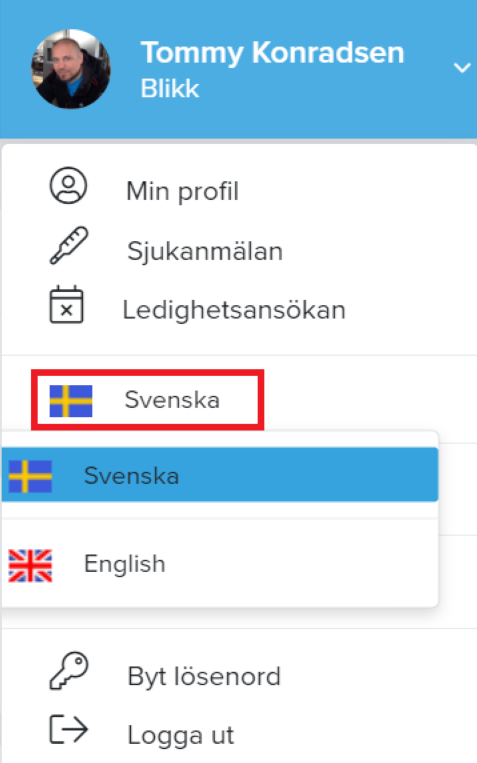Open the Svenska language dropdown
The height and width of the screenshot is (763, 477).
tap(147, 400)
